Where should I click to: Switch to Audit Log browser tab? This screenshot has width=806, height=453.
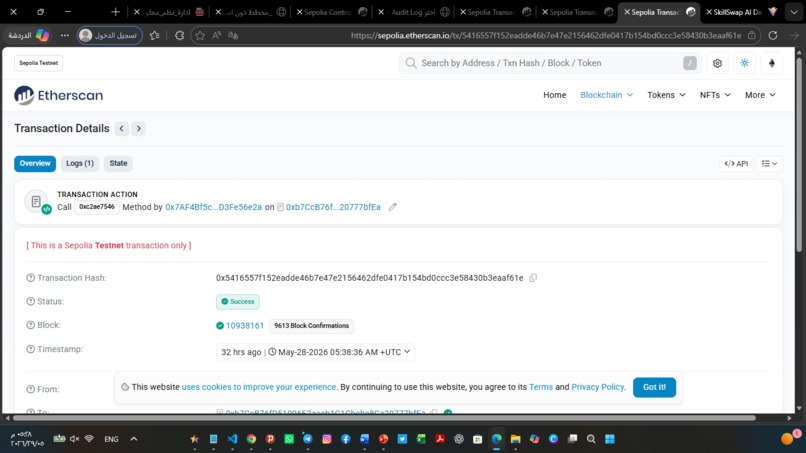coord(414,12)
